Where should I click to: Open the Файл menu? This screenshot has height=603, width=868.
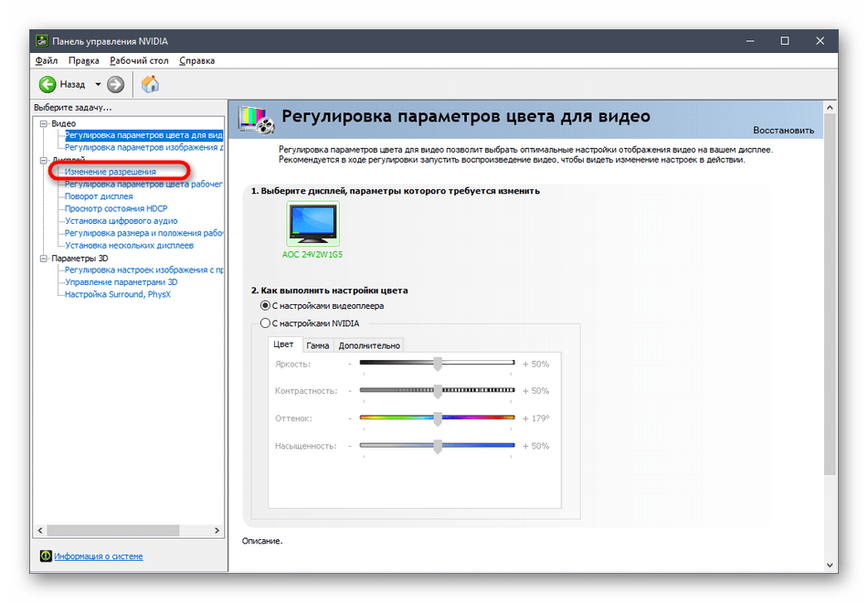[47, 61]
